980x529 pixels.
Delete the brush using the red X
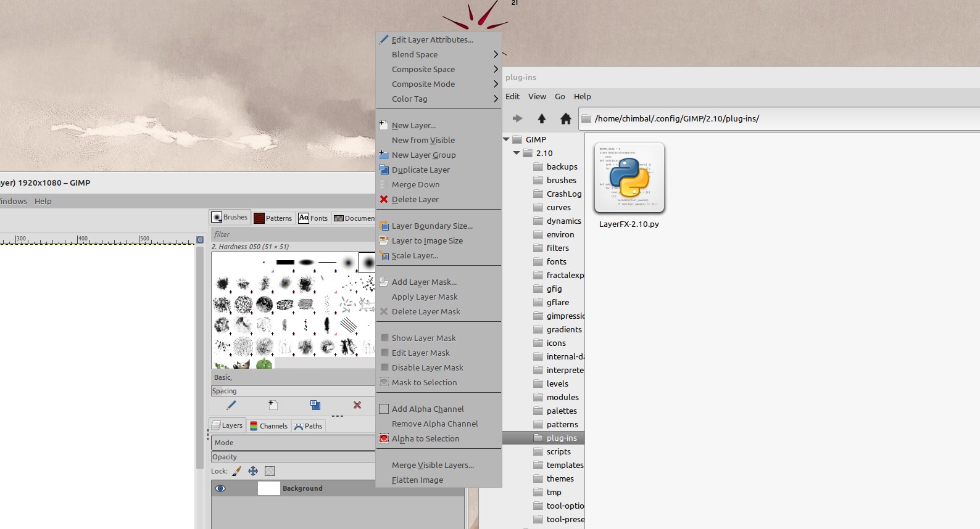click(x=357, y=405)
